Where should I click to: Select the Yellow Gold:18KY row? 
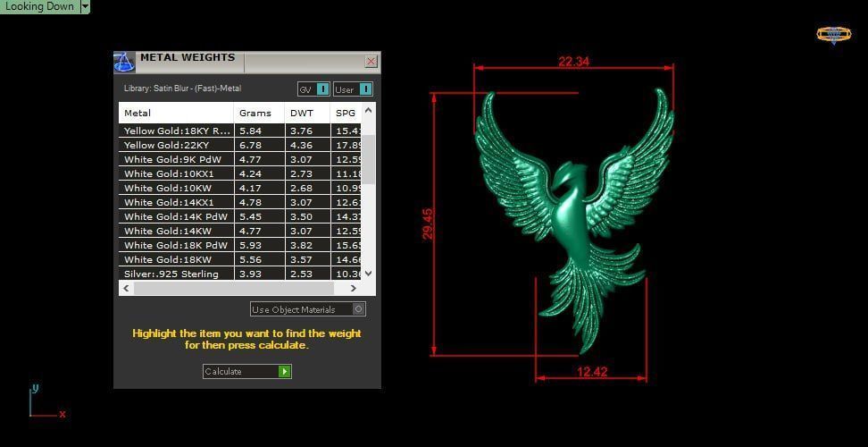pos(240,131)
